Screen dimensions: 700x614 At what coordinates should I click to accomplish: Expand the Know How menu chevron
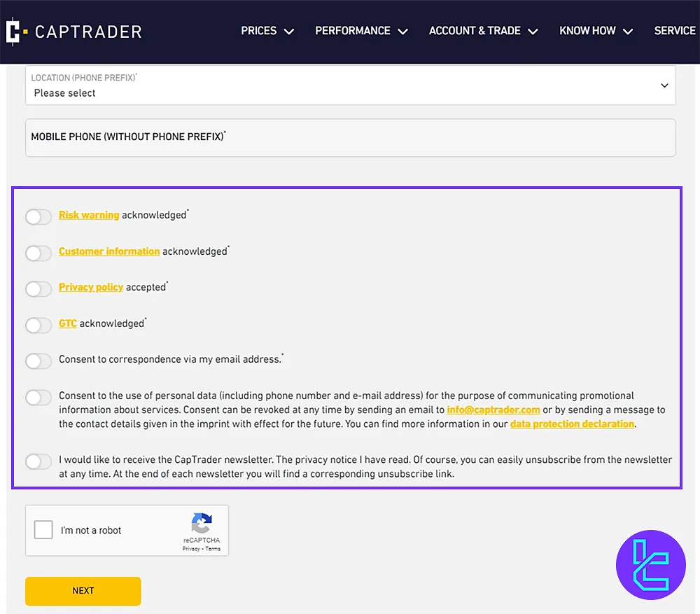[x=628, y=32]
